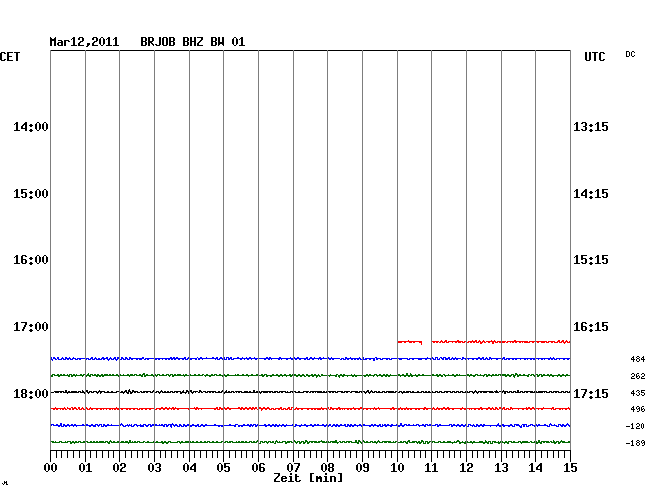Click the DC column header
This screenshot has height=494, width=650.
[x=630, y=54]
